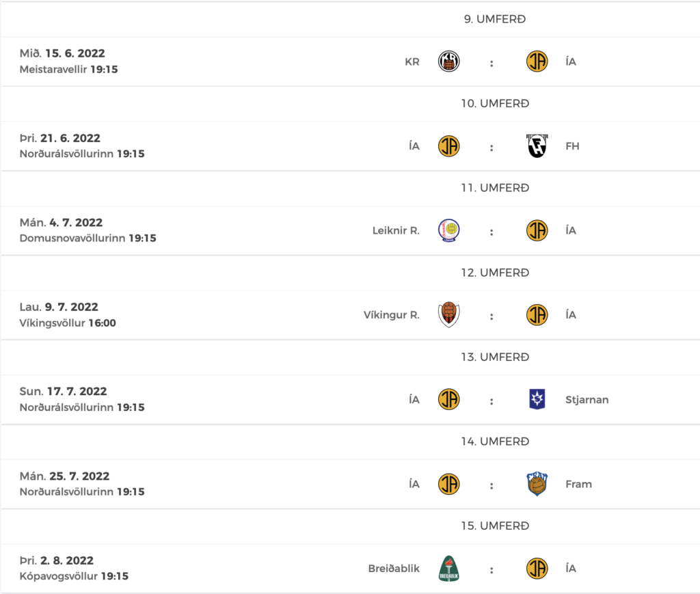Image resolution: width=700 pixels, height=594 pixels.
Task: Select the Víkingsvöllur 16:00 match details
Action: click(68, 323)
